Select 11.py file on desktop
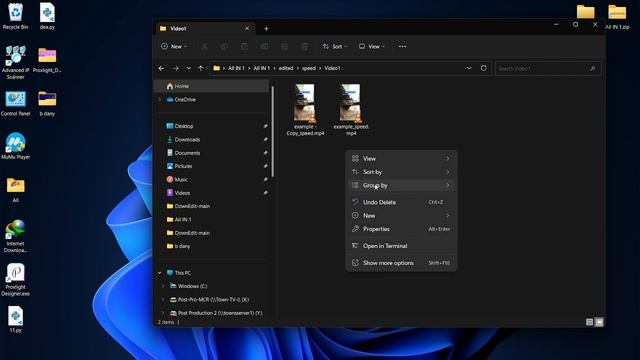640x360 pixels. point(16,320)
